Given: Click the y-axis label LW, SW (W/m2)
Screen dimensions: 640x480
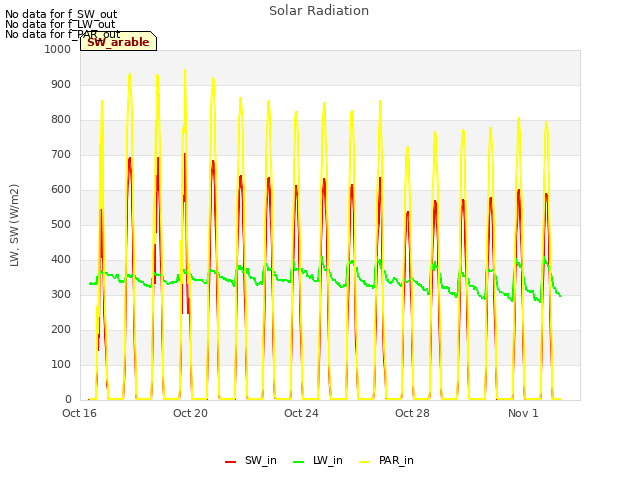Looking at the screenshot, I should [x=14, y=225].
